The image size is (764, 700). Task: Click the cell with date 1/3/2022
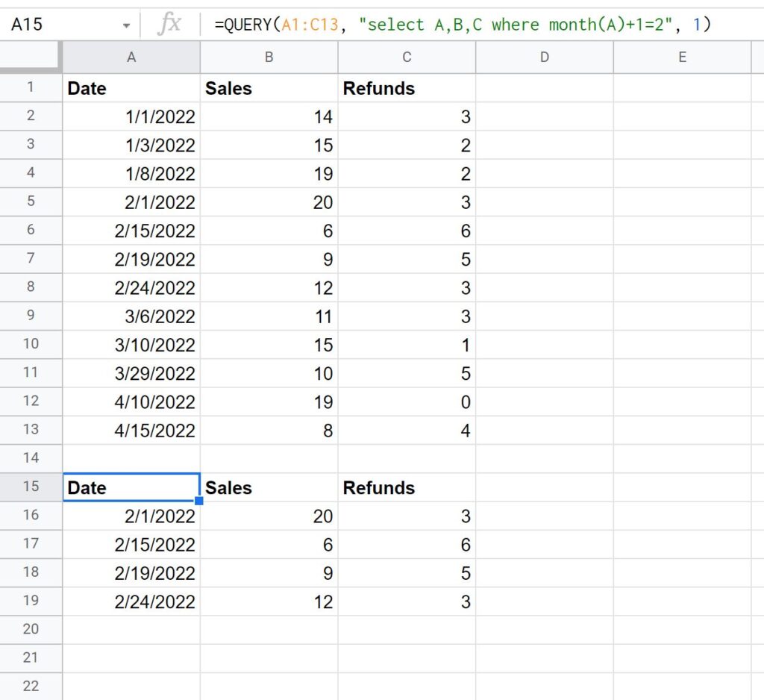(x=131, y=146)
